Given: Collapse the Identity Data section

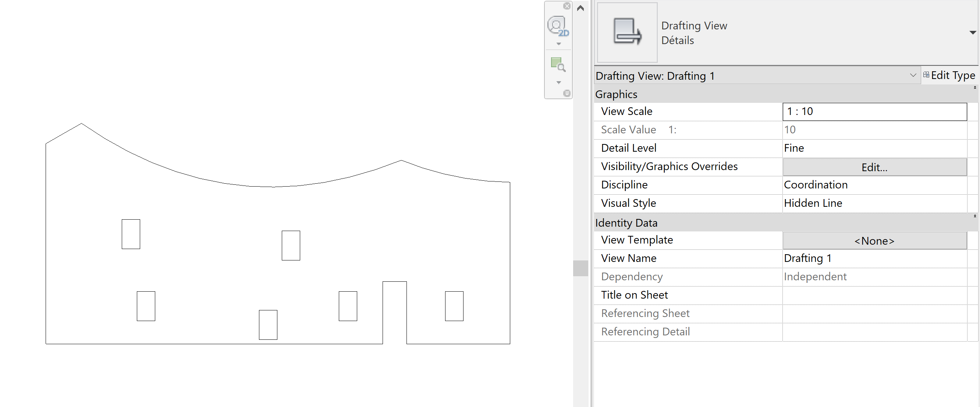Looking at the screenshot, I should pyautogui.click(x=975, y=217).
